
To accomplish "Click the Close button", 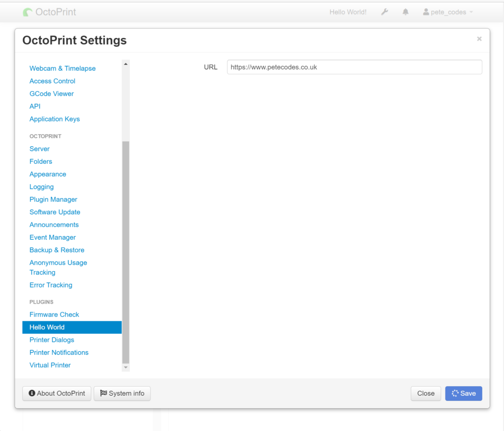I will tap(426, 394).
